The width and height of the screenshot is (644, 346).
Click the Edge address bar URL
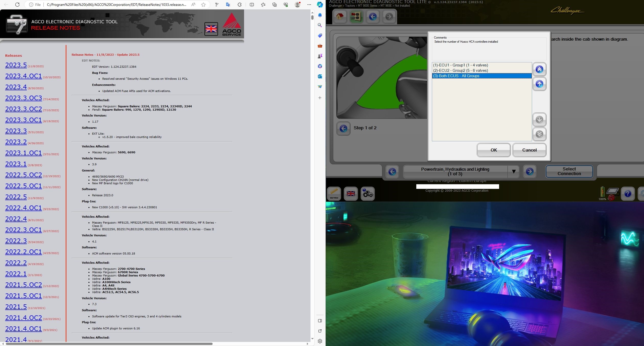[117, 5]
